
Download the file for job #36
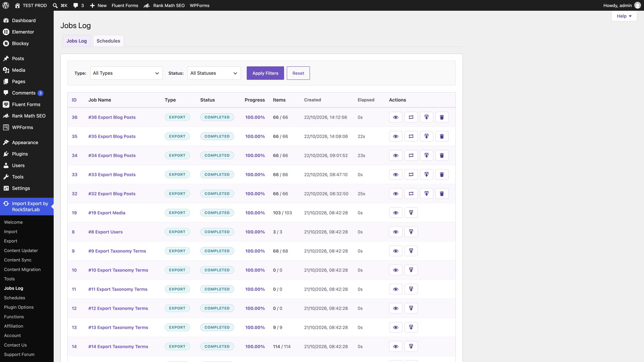[426, 117]
